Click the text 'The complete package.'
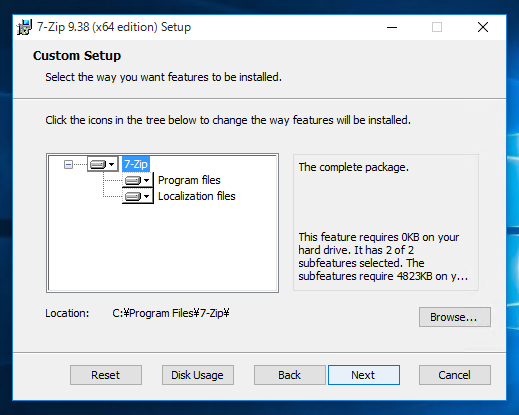The height and width of the screenshot is (415, 519). coord(353,167)
